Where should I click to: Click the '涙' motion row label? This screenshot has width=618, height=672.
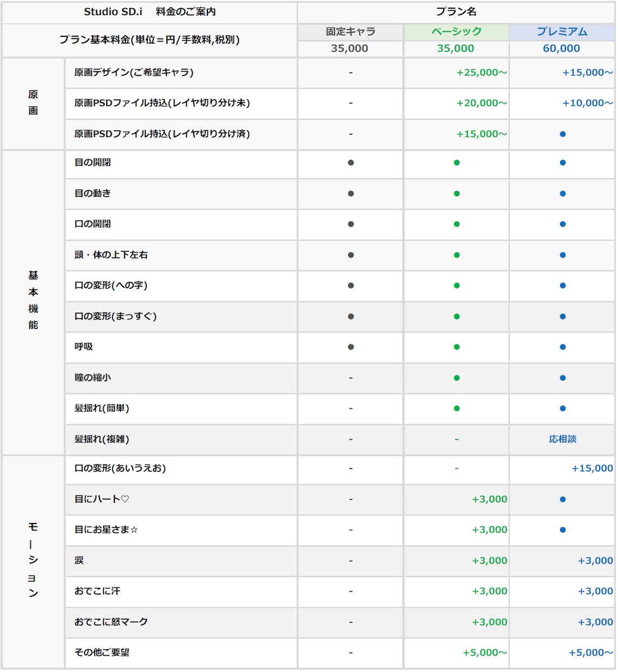[x=79, y=560]
